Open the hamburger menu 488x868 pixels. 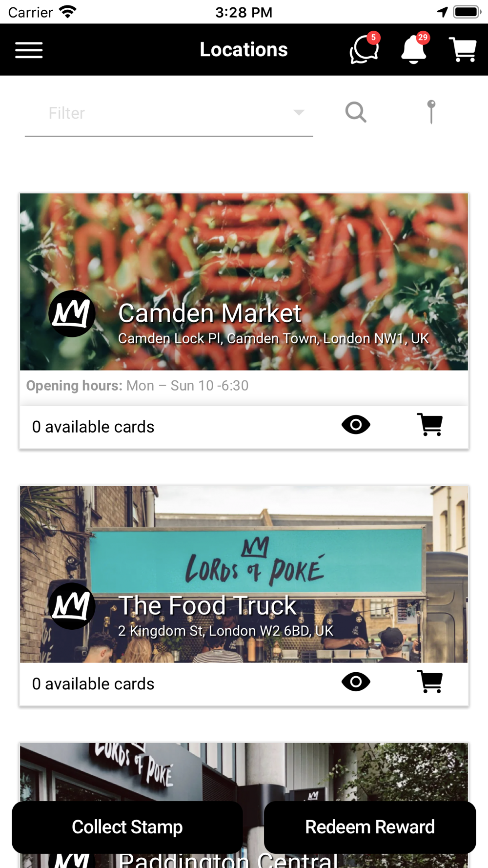pyautogui.click(x=29, y=50)
